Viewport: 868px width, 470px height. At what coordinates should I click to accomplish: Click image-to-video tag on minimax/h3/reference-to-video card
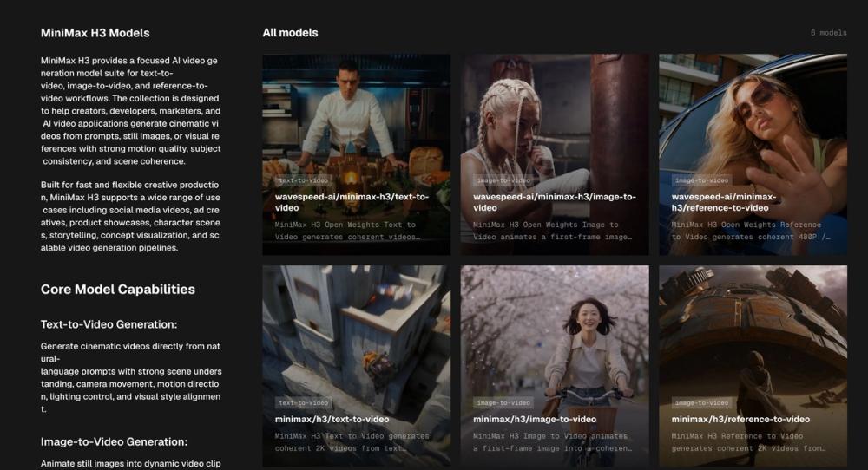click(701, 402)
